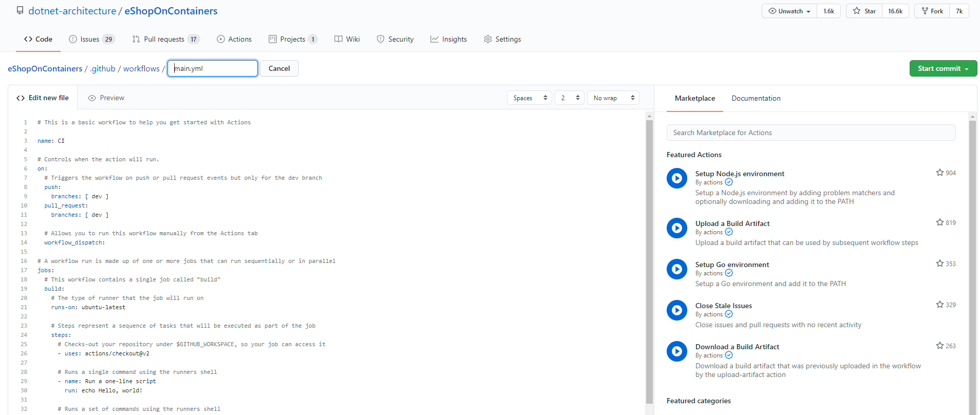The image size is (980, 415).
Task: Switch to the Marketplace tab
Action: click(695, 98)
